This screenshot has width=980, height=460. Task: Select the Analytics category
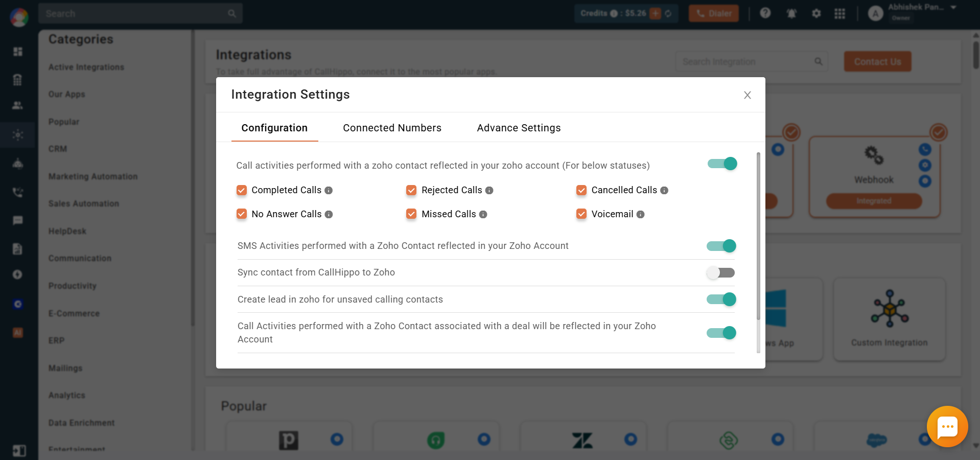67,395
